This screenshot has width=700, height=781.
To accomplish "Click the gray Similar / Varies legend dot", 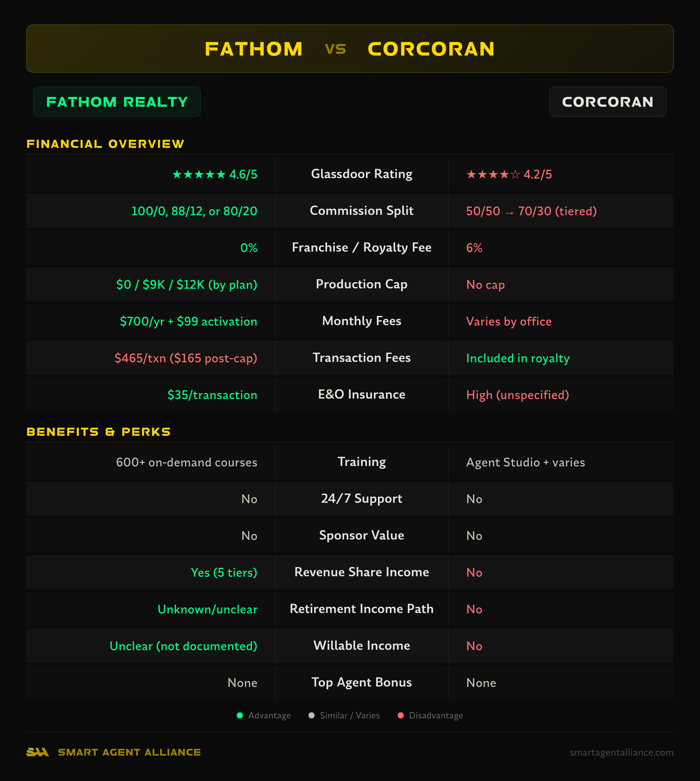I will (x=311, y=715).
